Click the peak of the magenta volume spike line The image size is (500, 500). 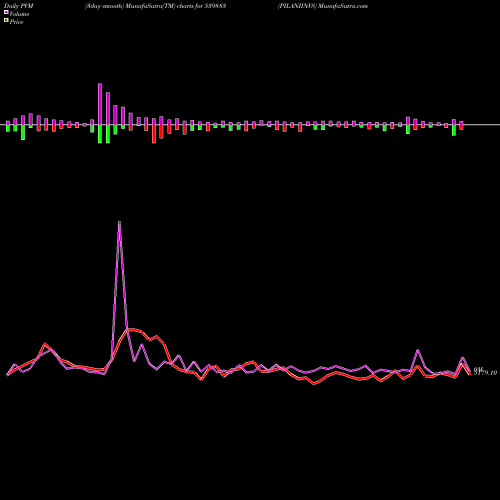tap(119, 222)
